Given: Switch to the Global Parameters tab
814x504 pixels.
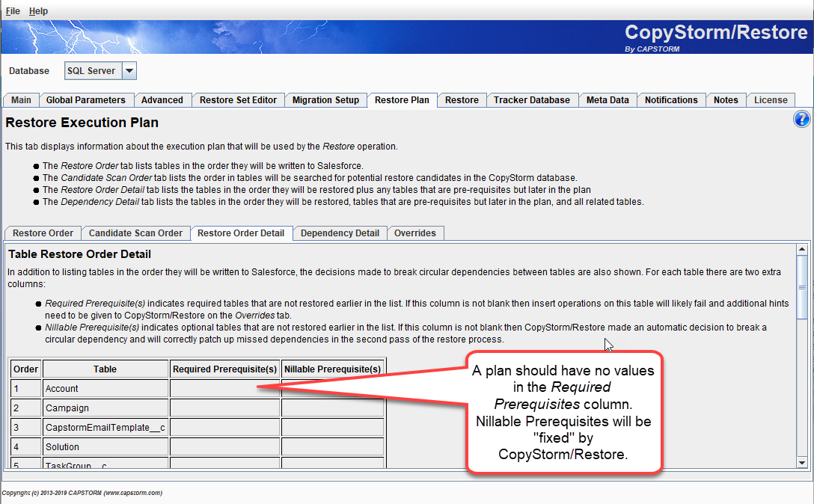Looking at the screenshot, I should coord(85,100).
